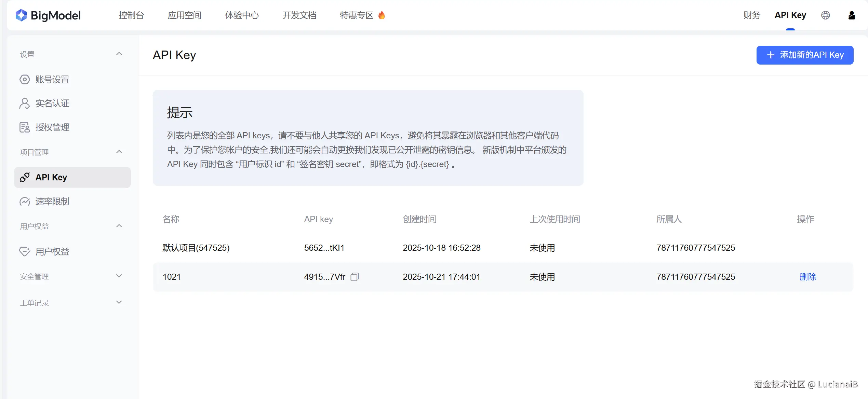This screenshot has height=399, width=868.
Task: Click 添加新的API Key button
Action: point(805,55)
